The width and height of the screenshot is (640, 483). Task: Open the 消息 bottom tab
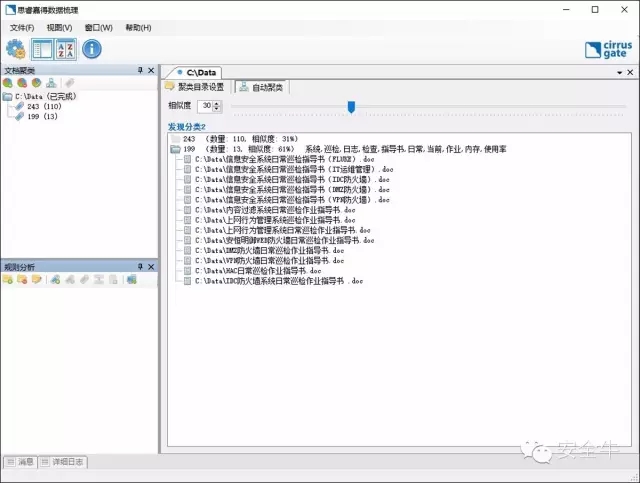(20, 462)
